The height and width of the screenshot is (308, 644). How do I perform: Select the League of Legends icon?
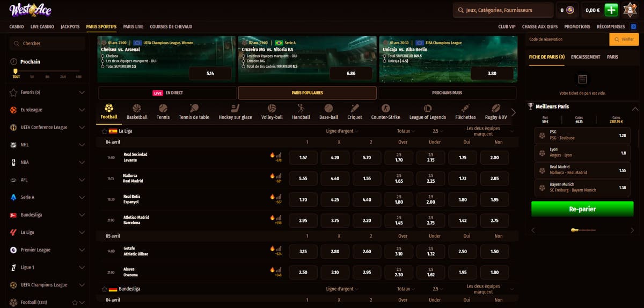[428, 108]
